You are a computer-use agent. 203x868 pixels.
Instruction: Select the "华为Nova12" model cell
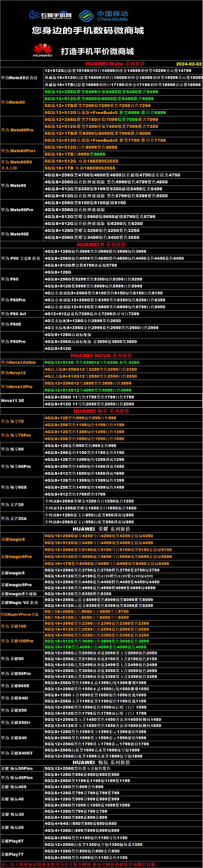click(x=22, y=373)
